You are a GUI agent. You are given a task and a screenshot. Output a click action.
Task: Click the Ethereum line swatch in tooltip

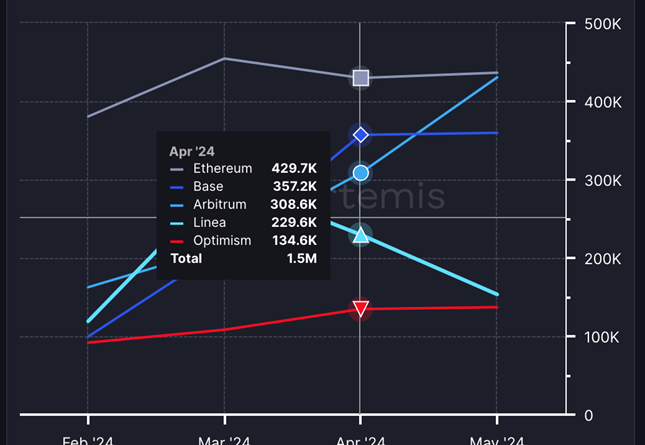(x=177, y=169)
